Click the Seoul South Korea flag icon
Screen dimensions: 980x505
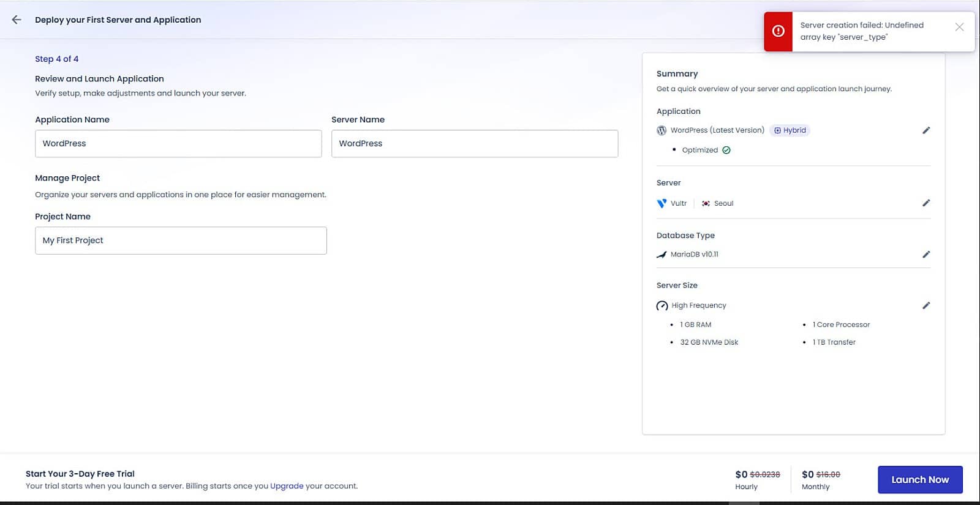point(706,203)
